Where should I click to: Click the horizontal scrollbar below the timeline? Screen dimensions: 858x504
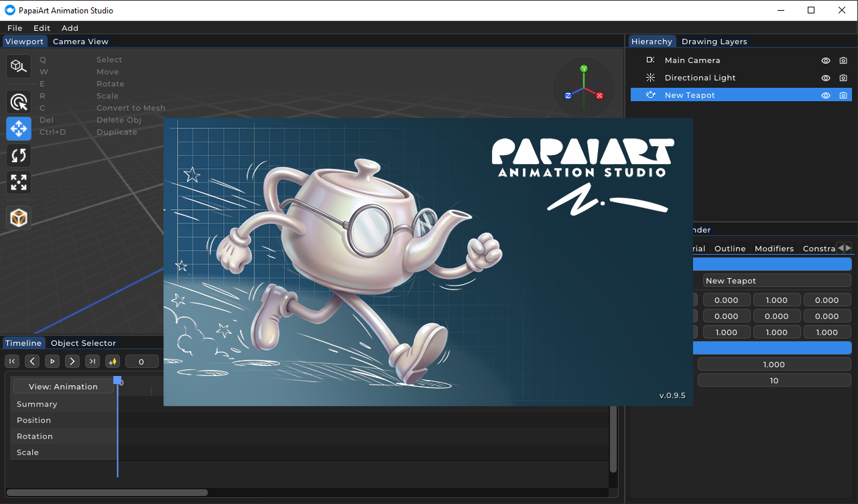107,492
